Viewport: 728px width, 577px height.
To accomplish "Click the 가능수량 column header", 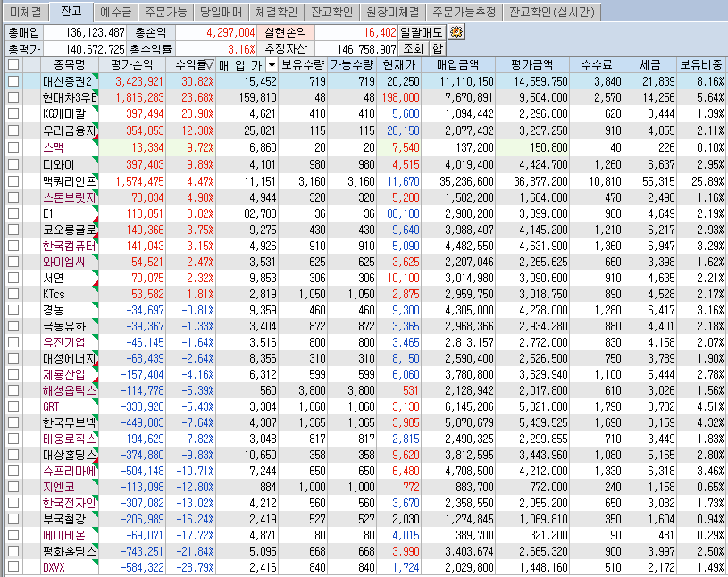I will (351, 64).
